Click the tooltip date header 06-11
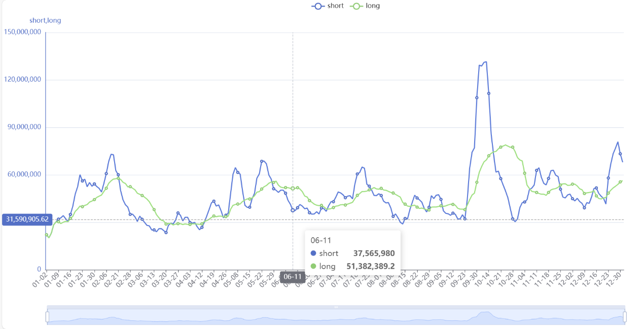This screenshot has height=329, width=644. click(x=320, y=240)
